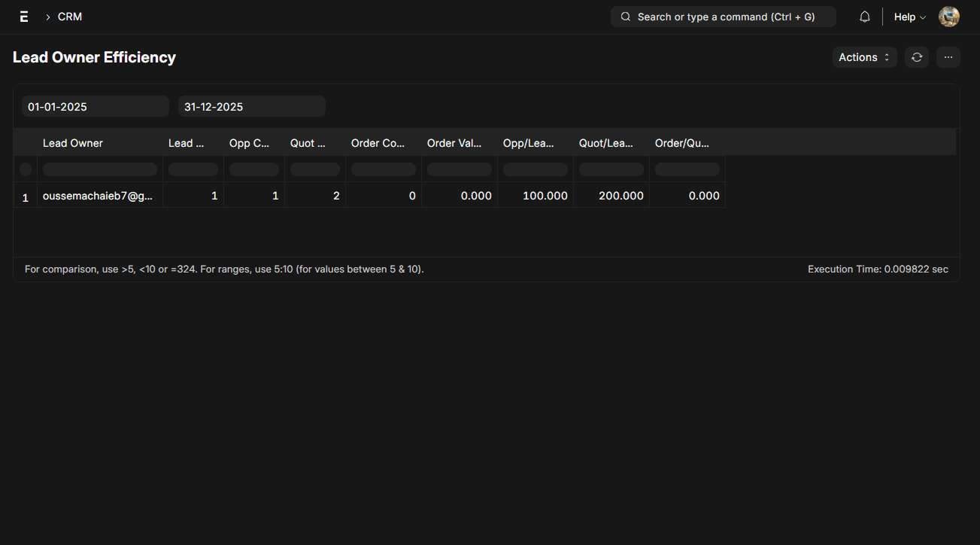This screenshot has height=545, width=980.
Task: Go to the CRM breadcrumb
Action: [70, 17]
